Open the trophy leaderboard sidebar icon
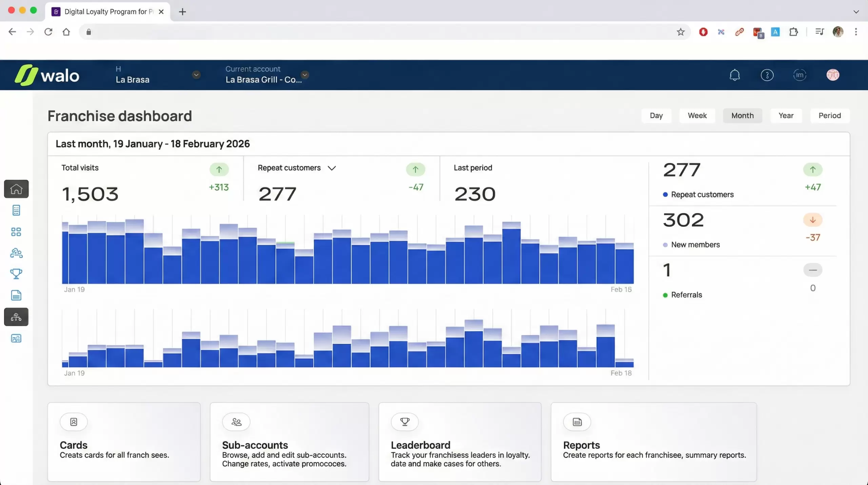The image size is (868, 485). click(16, 274)
